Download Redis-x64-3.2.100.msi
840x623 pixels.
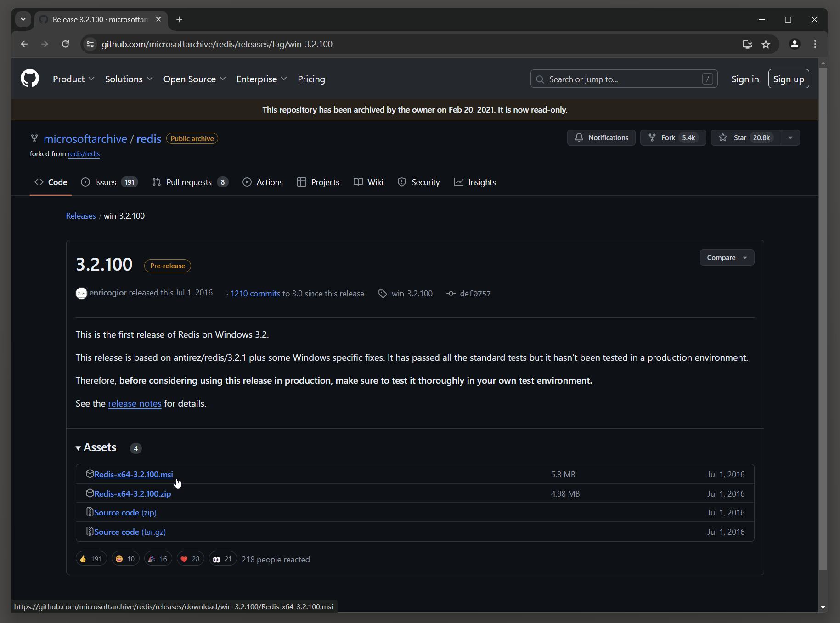tap(134, 474)
